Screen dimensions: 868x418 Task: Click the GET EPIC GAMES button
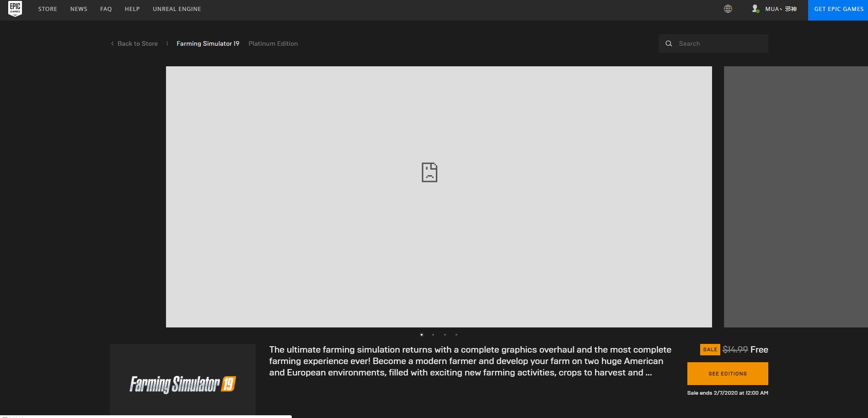[838, 10]
